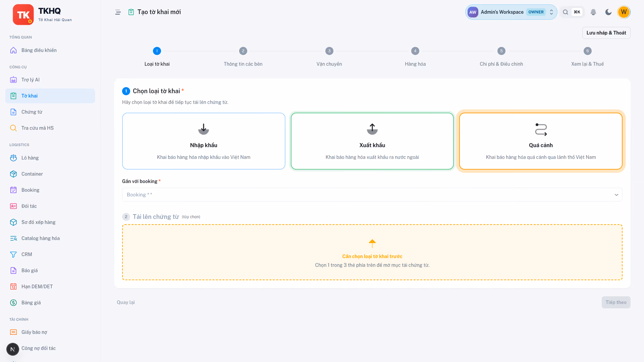Screen dimensions: 644x362
Task: Click the Chứng từ document icon
Action: [13, 112]
